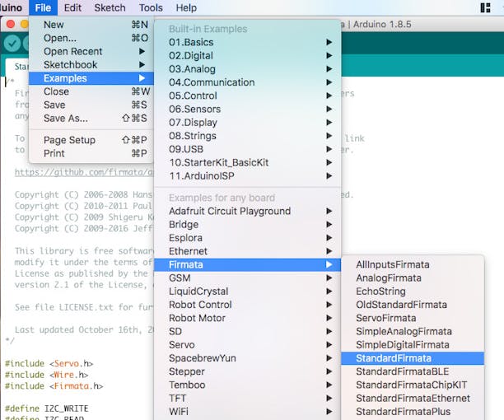
Task: Click the #include <Wire.h> code line
Action: (46, 375)
